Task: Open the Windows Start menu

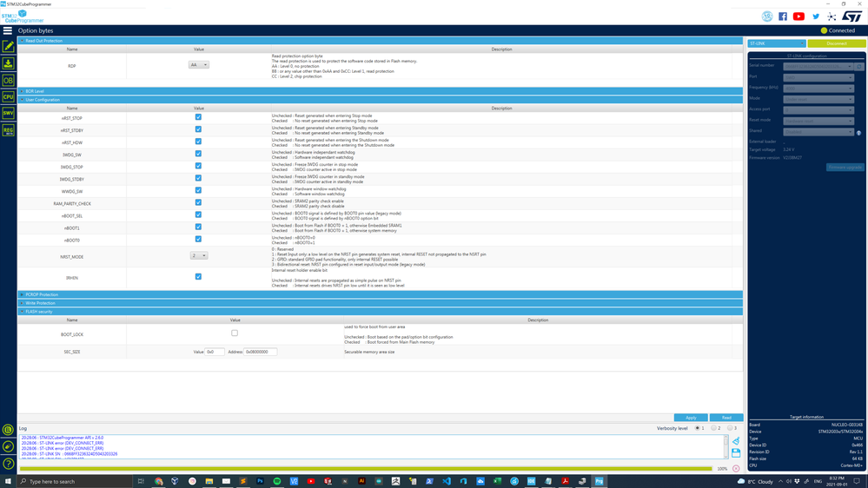Action: [8, 481]
